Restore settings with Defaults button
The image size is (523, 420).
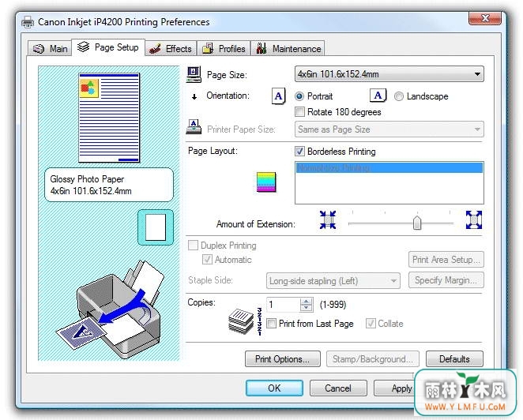[x=454, y=359]
